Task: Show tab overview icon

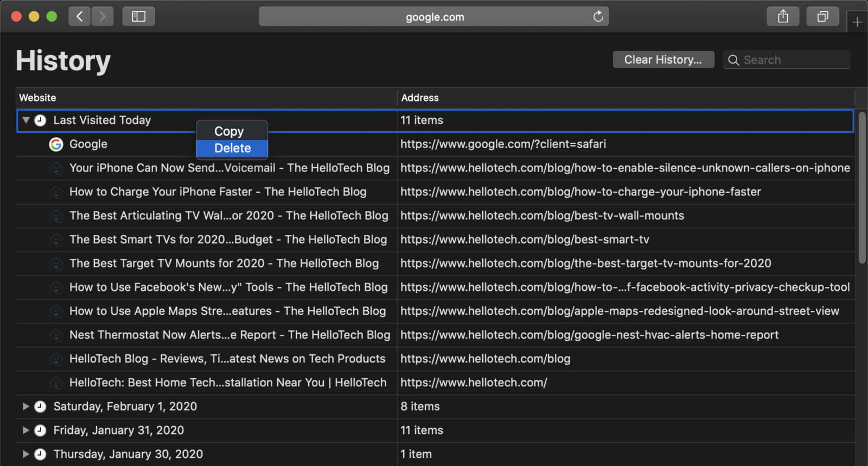Action: pyautogui.click(x=822, y=16)
